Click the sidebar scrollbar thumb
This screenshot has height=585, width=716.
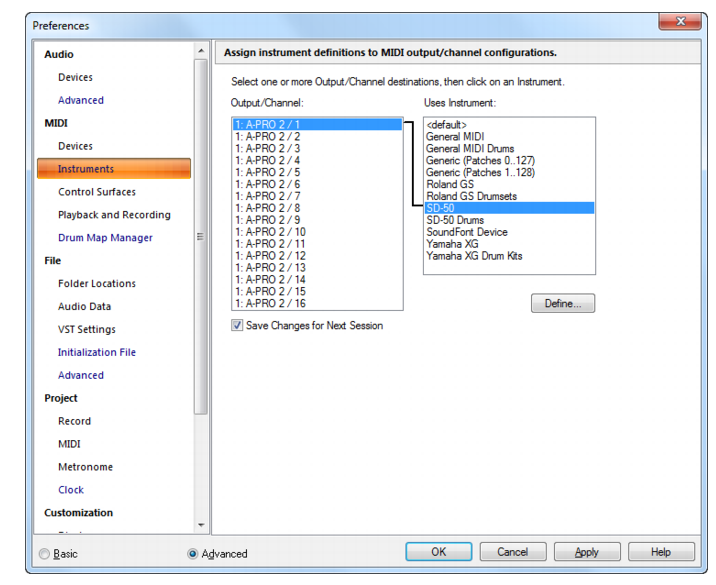click(x=200, y=237)
